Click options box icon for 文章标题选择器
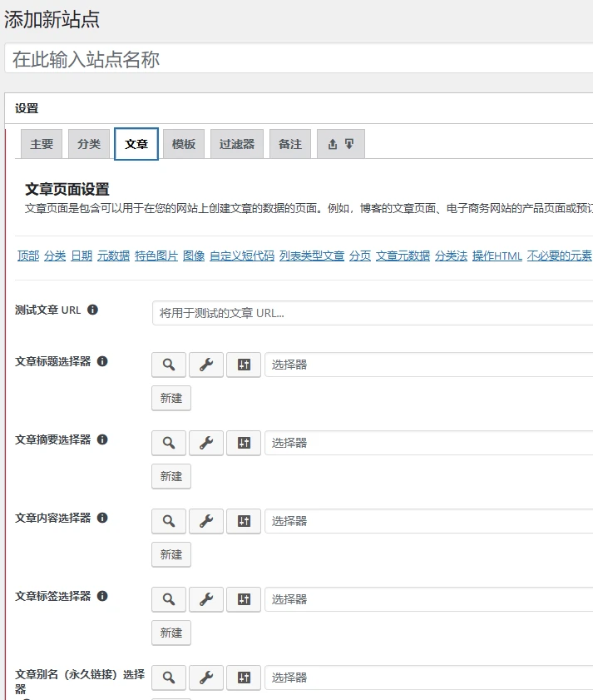The width and height of the screenshot is (593, 700). (x=244, y=365)
